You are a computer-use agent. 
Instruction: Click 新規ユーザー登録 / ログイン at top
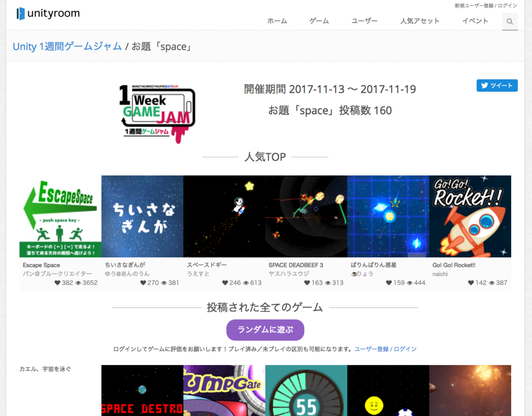point(486,6)
